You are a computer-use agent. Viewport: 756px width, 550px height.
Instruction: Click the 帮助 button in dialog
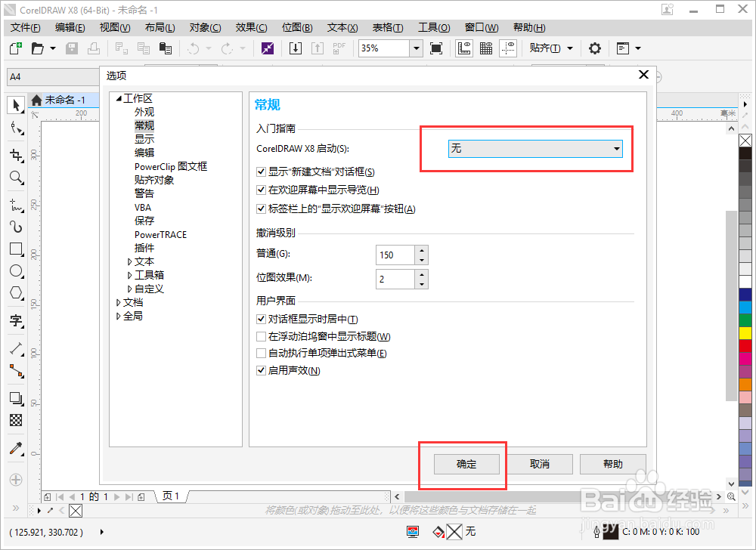tap(613, 464)
